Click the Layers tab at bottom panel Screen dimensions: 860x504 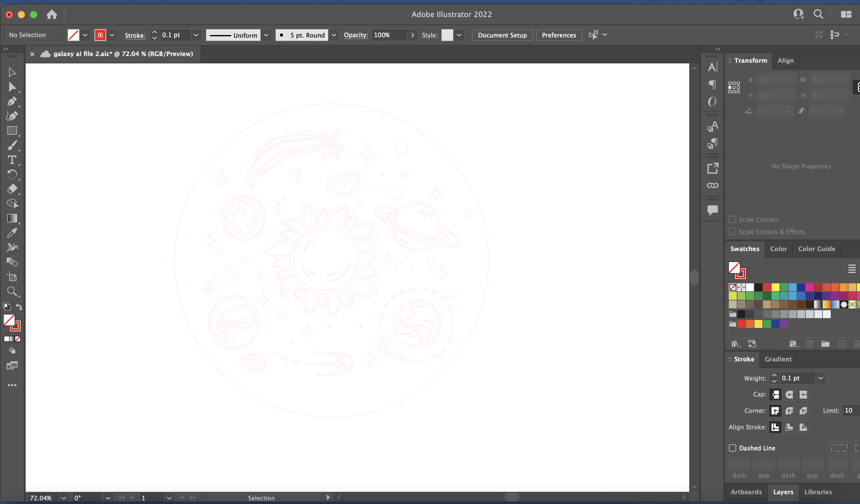784,492
